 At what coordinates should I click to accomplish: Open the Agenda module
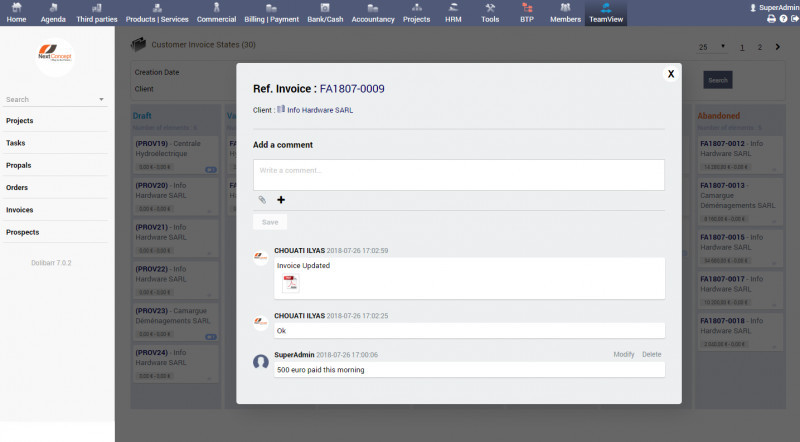tap(53, 13)
